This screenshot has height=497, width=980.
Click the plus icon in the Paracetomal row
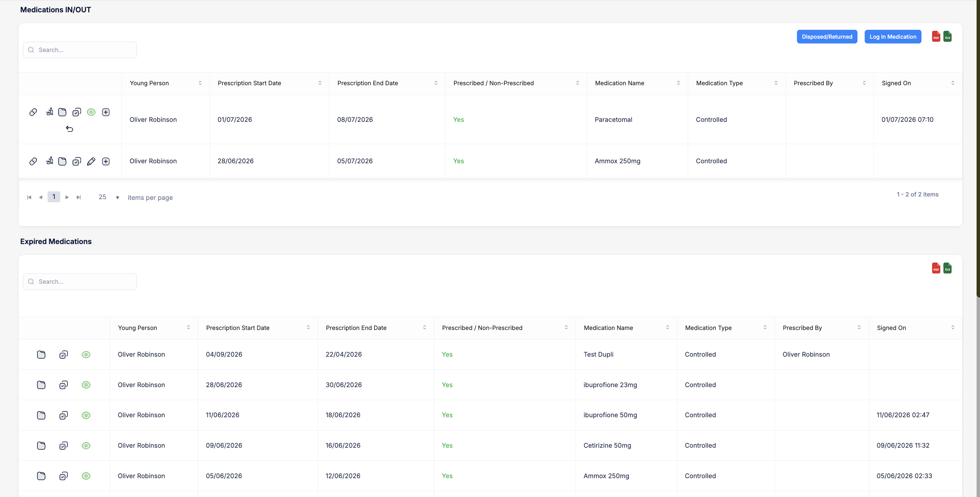click(106, 112)
